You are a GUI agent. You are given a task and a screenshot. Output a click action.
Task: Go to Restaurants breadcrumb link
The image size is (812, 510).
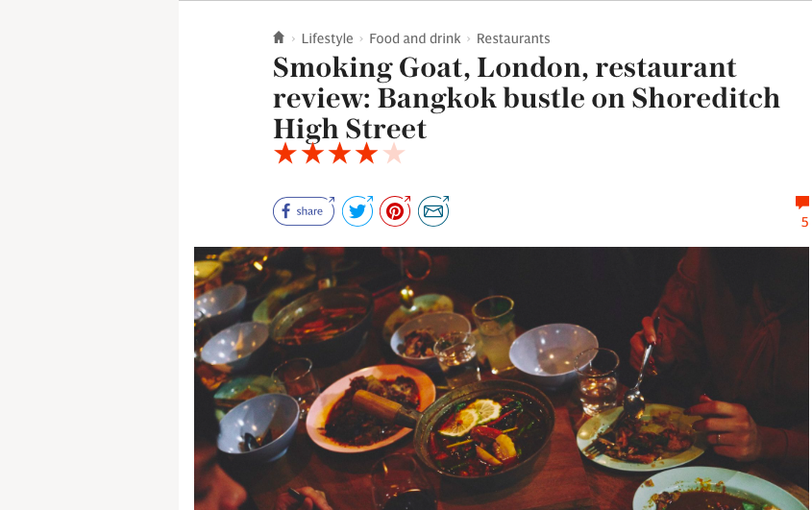click(x=513, y=38)
